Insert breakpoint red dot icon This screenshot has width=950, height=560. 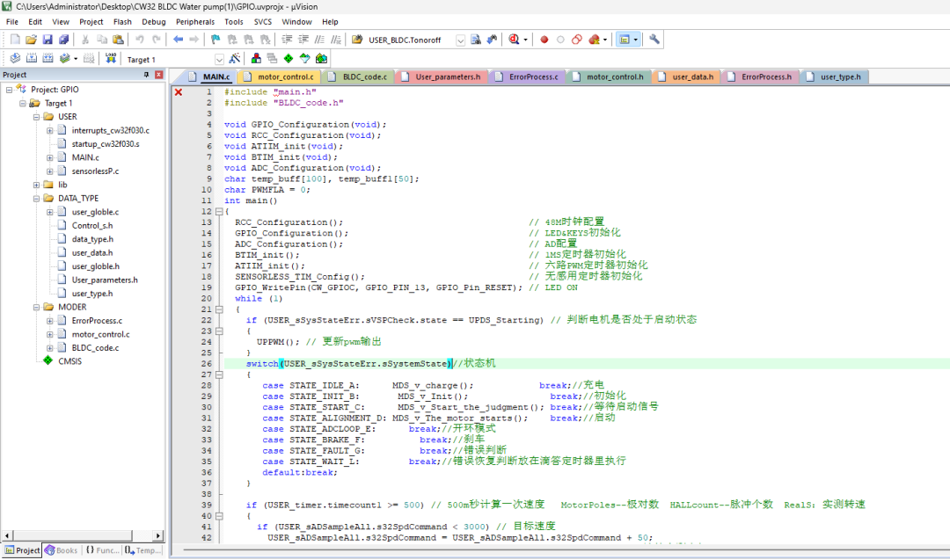(x=544, y=40)
